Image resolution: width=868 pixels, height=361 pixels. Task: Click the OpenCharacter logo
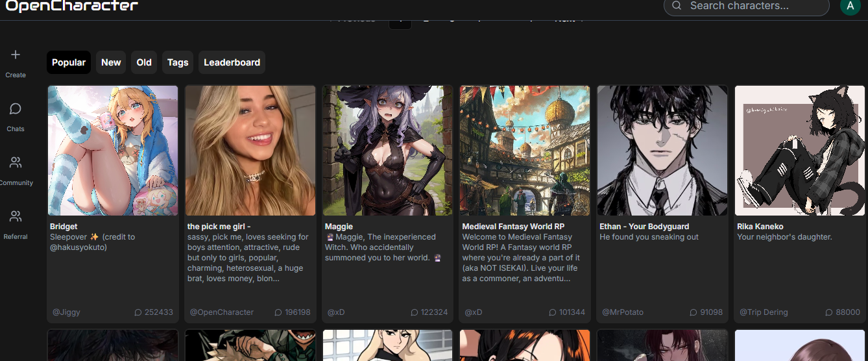pos(72,6)
